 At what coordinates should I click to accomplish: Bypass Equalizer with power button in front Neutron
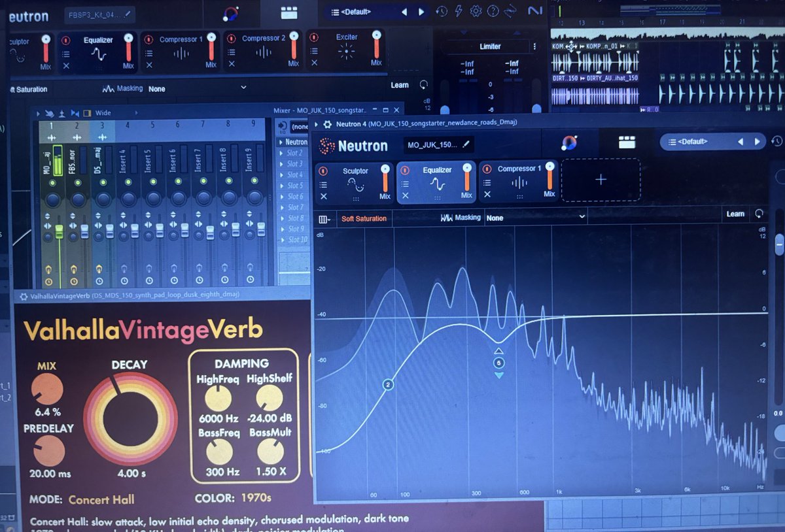(x=405, y=170)
